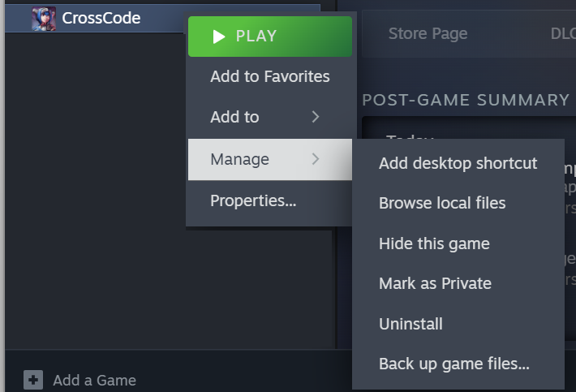This screenshot has height=392, width=576.
Task: Open the Add to menu entry
Action: pyautogui.click(x=235, y=117)
